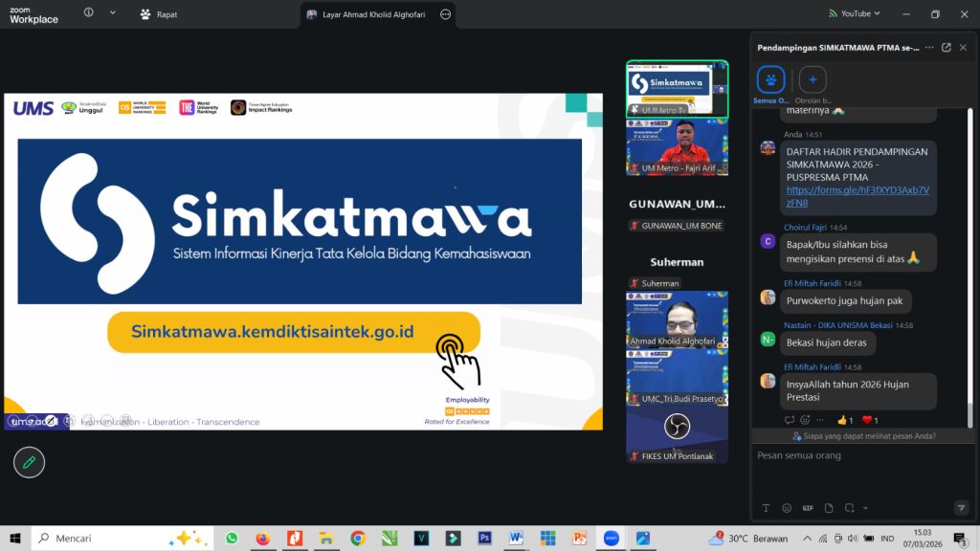Toggle the thumbs up reaction
Screen dimensions: 980x551
[x=844, y=420]
